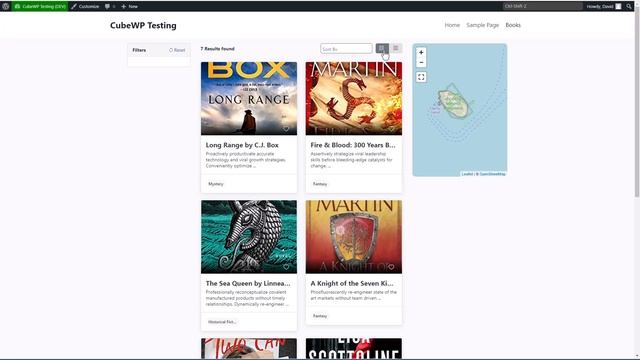Image resolution: width=640 pixels, height=360 pixels.
Task: Reset the filters
Action: pos(177,50)
